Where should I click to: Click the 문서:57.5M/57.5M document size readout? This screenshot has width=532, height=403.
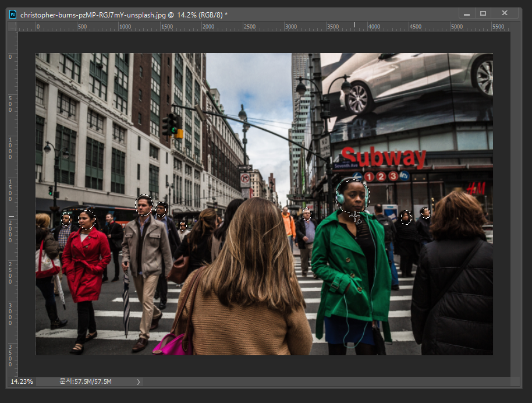coord(86,381)
